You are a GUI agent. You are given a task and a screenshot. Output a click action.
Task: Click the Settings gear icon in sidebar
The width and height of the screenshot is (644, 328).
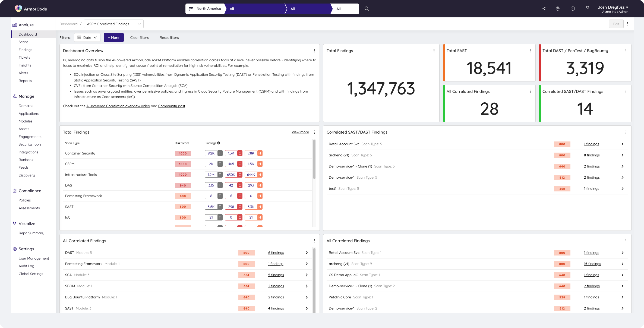(15, 249)
